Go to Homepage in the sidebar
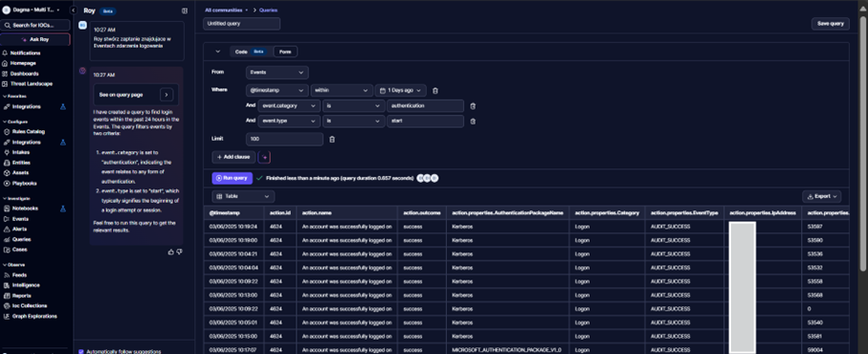 click(23, 63)
